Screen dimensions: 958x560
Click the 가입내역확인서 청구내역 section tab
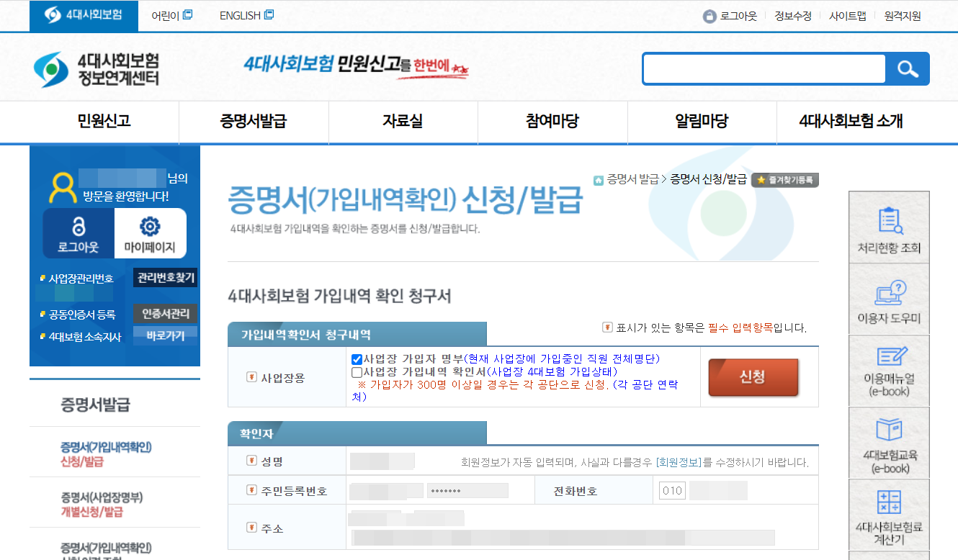coord(357,335)
